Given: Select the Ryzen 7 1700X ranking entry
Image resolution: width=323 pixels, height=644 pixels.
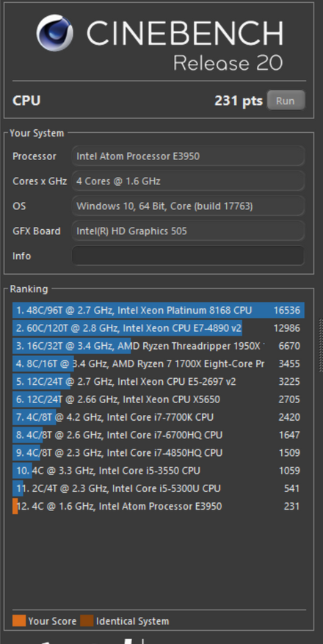Looking at the screenshot, I should click(x=159, y=363).
